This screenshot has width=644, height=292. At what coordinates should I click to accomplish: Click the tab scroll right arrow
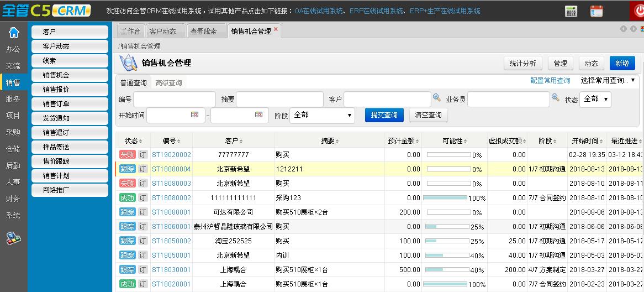point(634,29)
